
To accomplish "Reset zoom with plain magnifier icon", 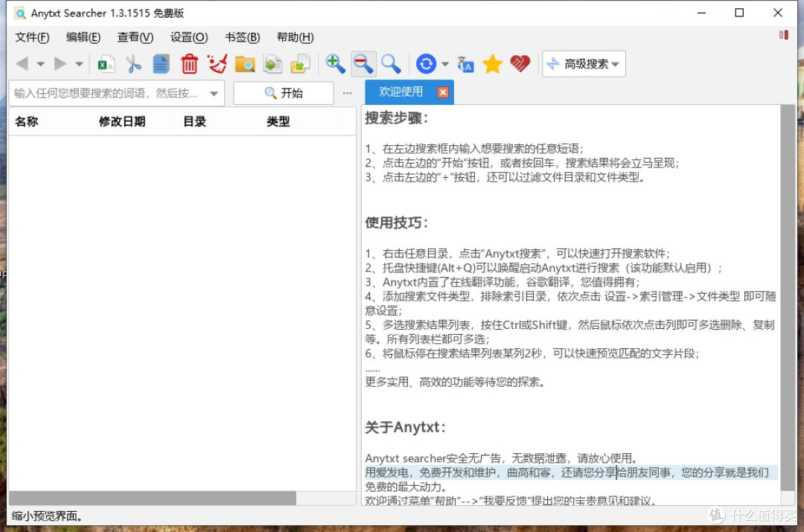I will (x=391, y=64).
